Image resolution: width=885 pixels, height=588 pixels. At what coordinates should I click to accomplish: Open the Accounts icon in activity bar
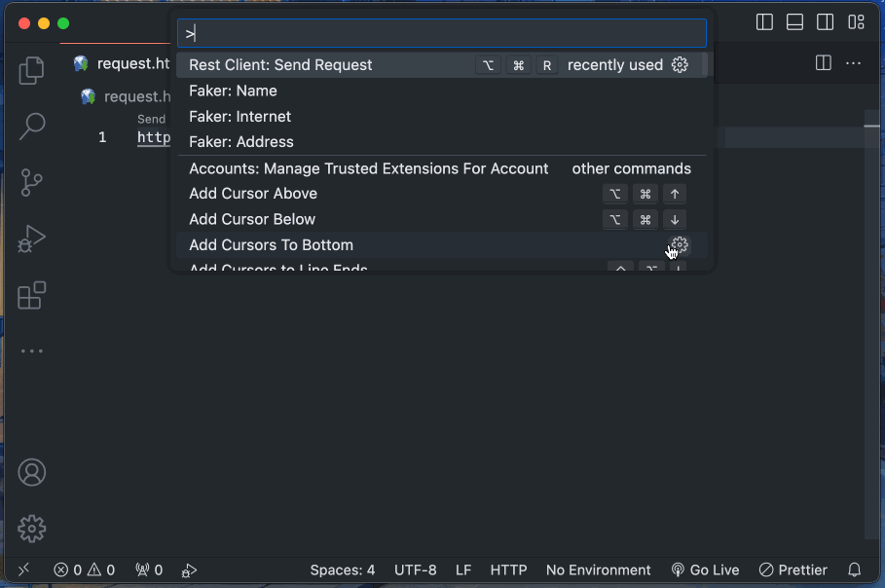pos(31,472)
